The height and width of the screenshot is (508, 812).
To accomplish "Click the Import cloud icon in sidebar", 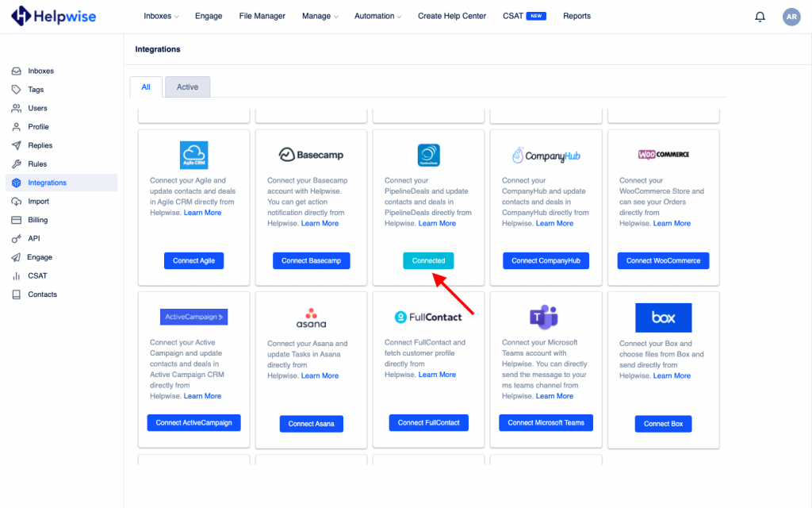I will [x=17, y=202].
